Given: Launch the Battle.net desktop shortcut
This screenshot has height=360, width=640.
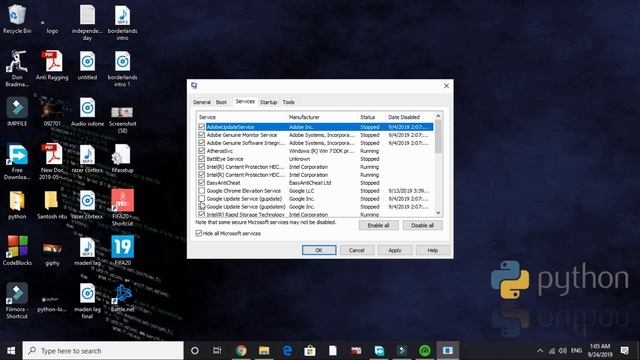Looking at the screenshot, I should click(x=122, y=298).
